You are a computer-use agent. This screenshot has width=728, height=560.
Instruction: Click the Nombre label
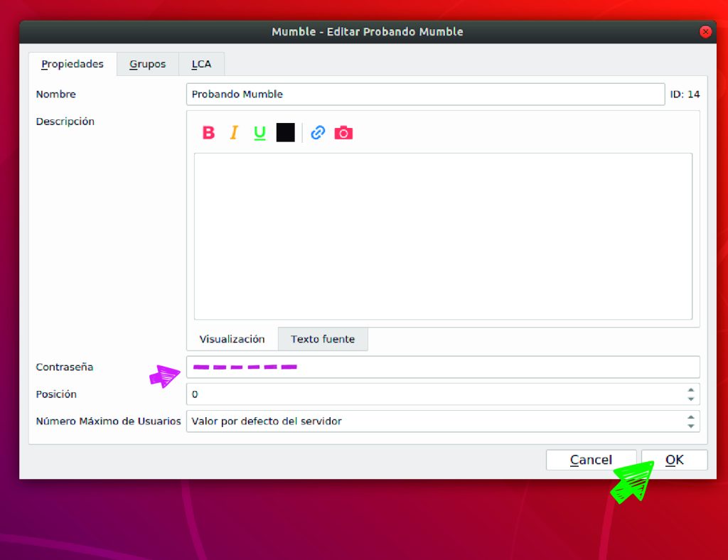[x=55, y=95]
